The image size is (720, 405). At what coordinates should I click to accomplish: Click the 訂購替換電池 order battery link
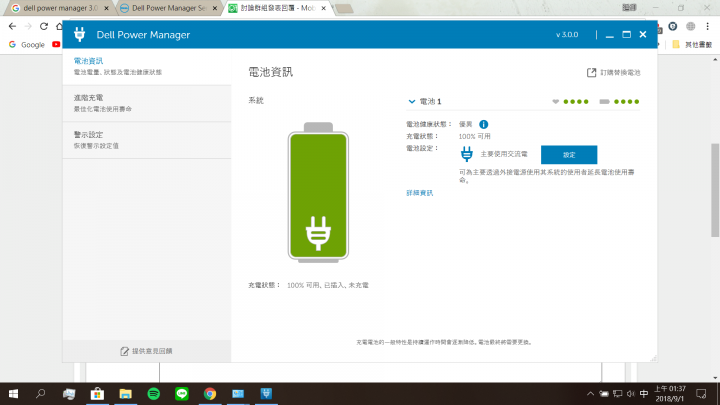click(x=614, y=73)
